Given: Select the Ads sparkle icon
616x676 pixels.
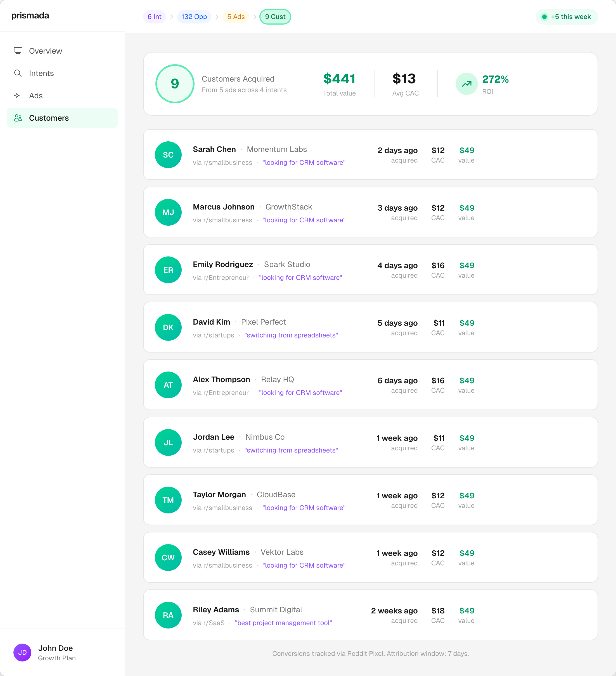Looking at the screenshot, I should tap(17, 96).
